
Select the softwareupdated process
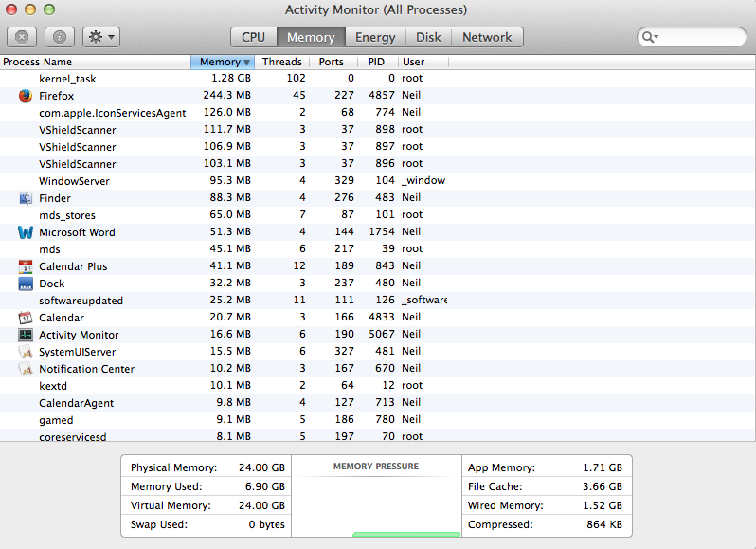[x=377, y=300]
